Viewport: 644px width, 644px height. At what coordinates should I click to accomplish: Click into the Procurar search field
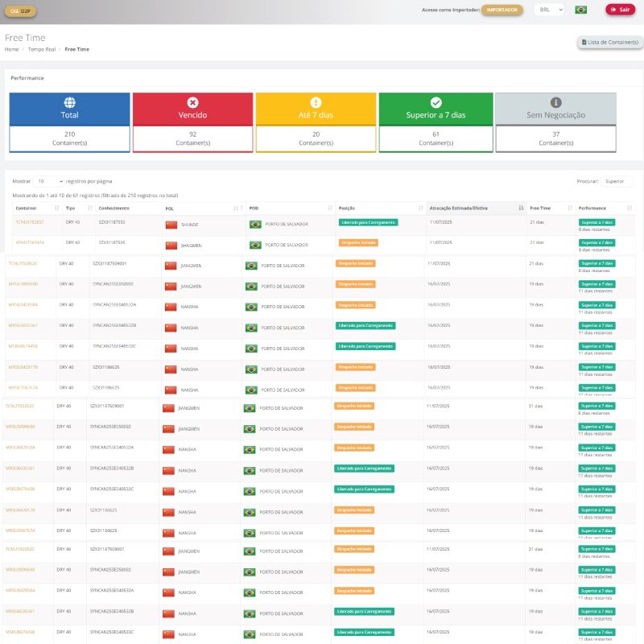click(617, 181)
